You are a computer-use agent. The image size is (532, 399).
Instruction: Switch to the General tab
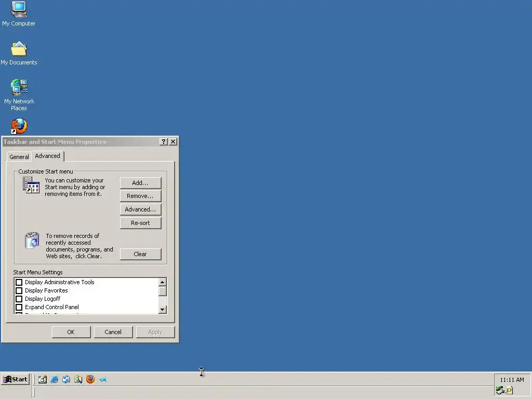[x=19, y=157]
